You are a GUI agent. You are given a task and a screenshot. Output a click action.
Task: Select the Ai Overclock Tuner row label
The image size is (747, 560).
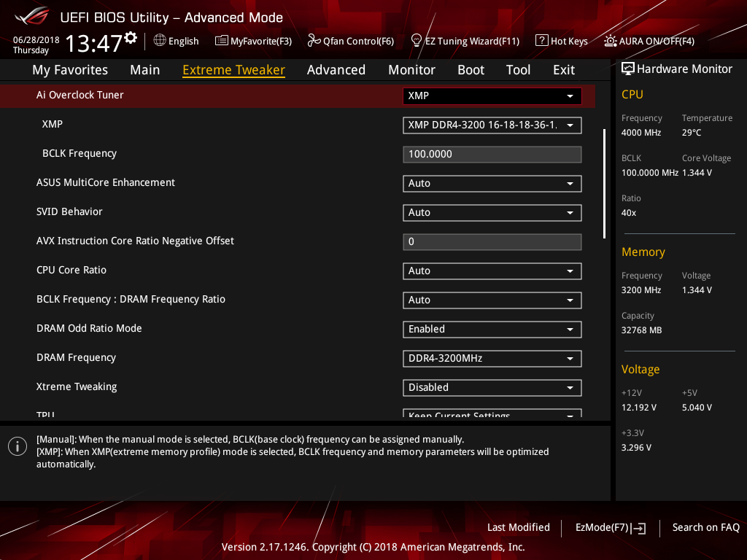[x=80, y=96]
